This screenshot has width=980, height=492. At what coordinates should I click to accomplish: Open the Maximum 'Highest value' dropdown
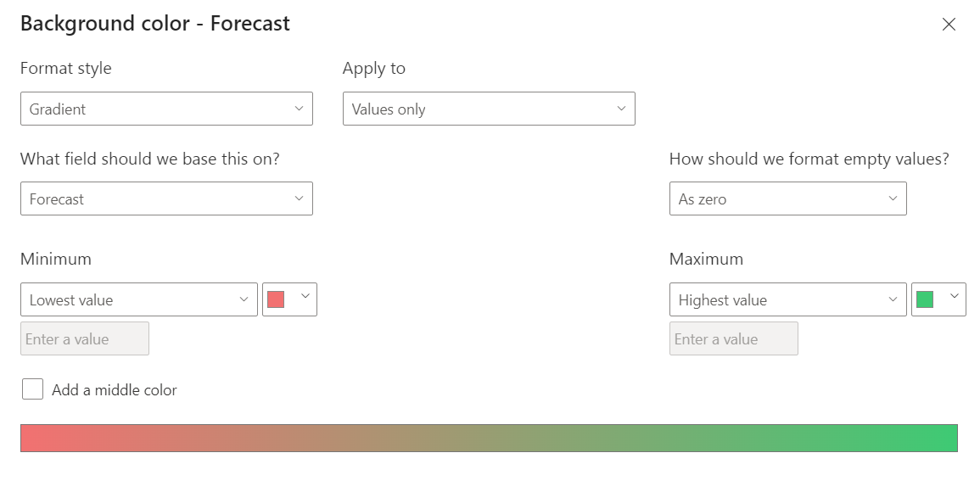tap(787, 299)
